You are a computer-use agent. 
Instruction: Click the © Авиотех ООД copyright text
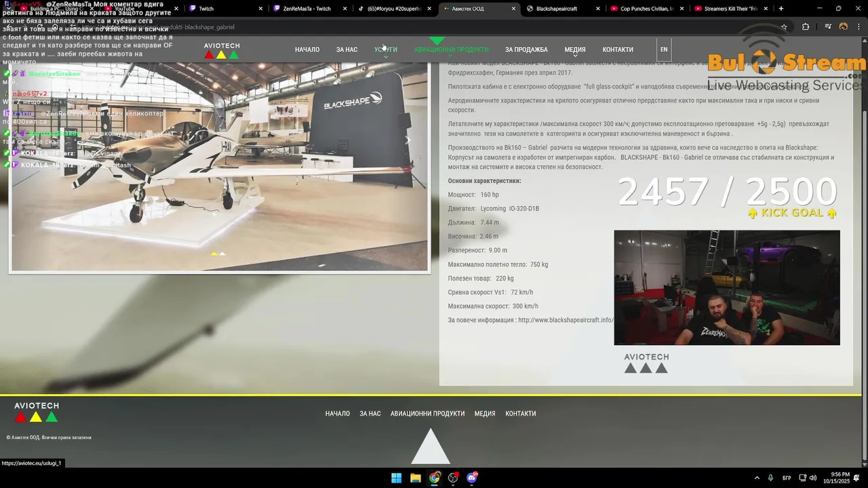(x=49, y=437)
